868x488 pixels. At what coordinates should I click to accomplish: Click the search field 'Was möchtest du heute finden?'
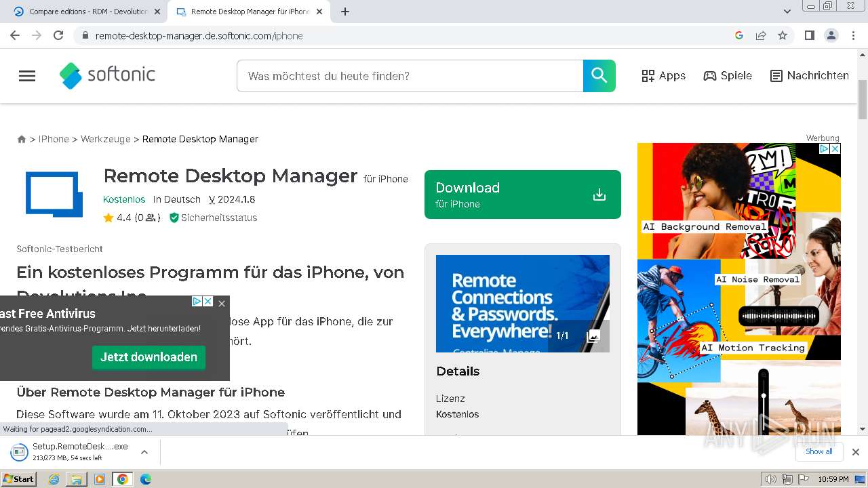410,76
